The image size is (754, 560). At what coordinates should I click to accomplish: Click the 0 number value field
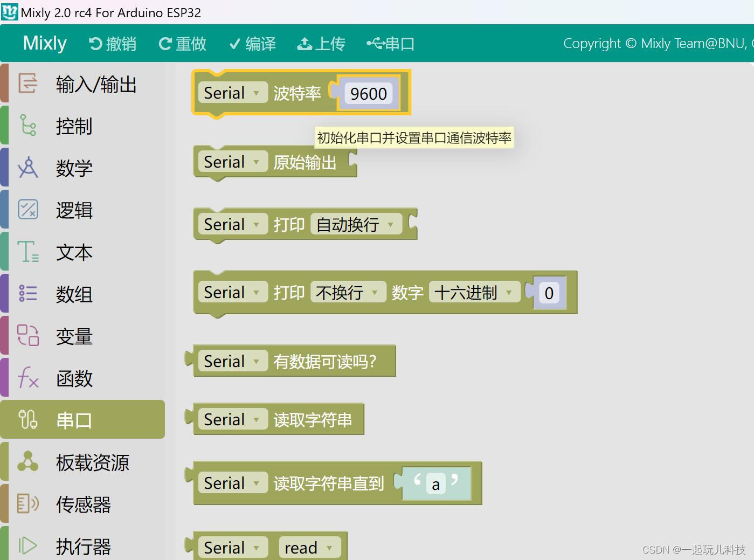pos(549,293)
